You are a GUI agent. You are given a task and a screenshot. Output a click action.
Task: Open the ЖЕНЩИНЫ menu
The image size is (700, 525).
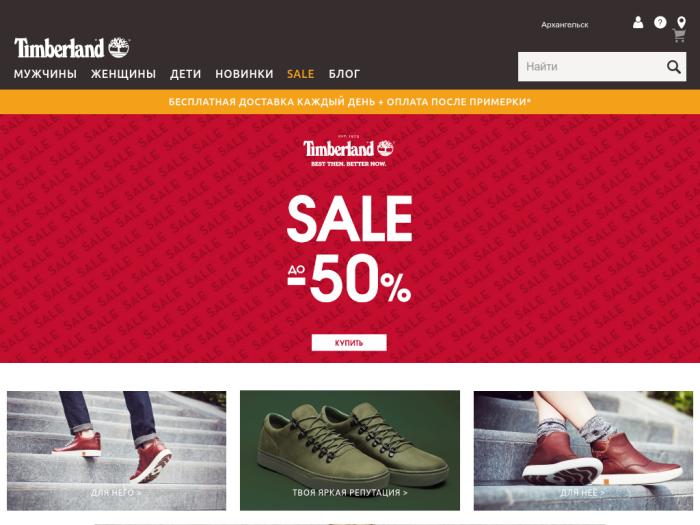point(123,74)
